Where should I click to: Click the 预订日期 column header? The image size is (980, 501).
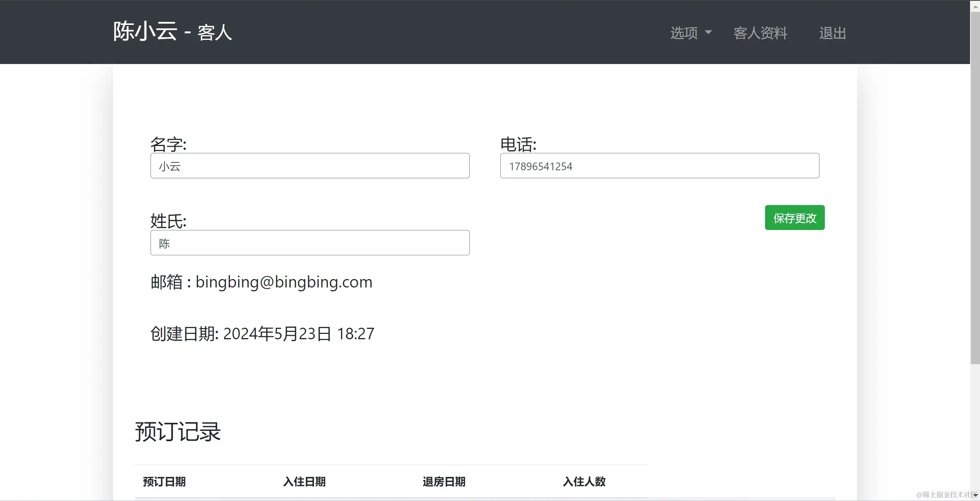tap(164, 481)
